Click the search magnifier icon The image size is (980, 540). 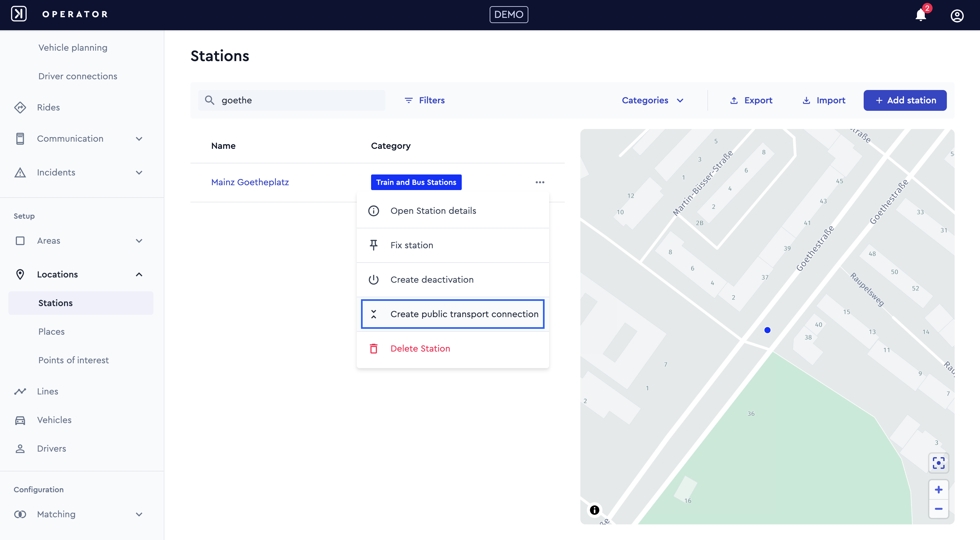(x=209, y=100)
